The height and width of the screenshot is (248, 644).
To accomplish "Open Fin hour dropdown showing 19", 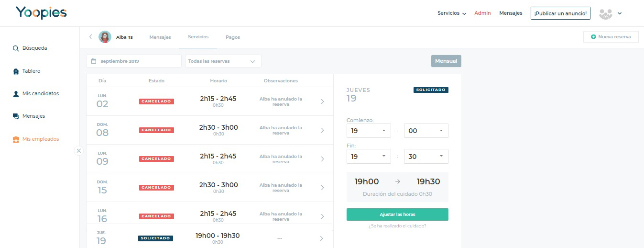I will click(x=369, y=157).
